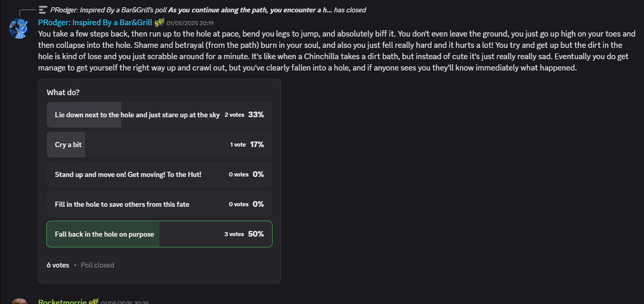The width and height of the screenshot is (644, 304).
Task: Select 'Fill in the hole' poll option
Action: (159, 204)
